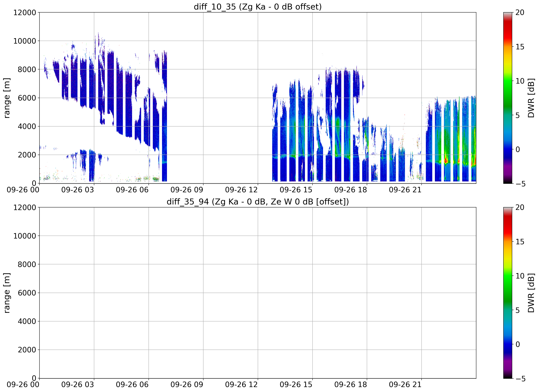Image resolution: width=539 pixels, height=392 pixels.
Task: Click the '6000' range tick of diff_10_35 plot
Action: 27,98
